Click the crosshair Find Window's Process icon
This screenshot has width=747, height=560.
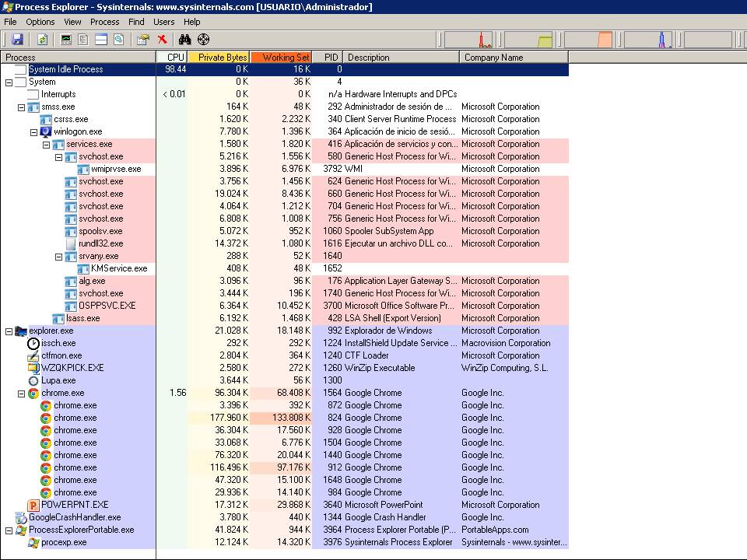pyautogui.click(x=203, y=40)
